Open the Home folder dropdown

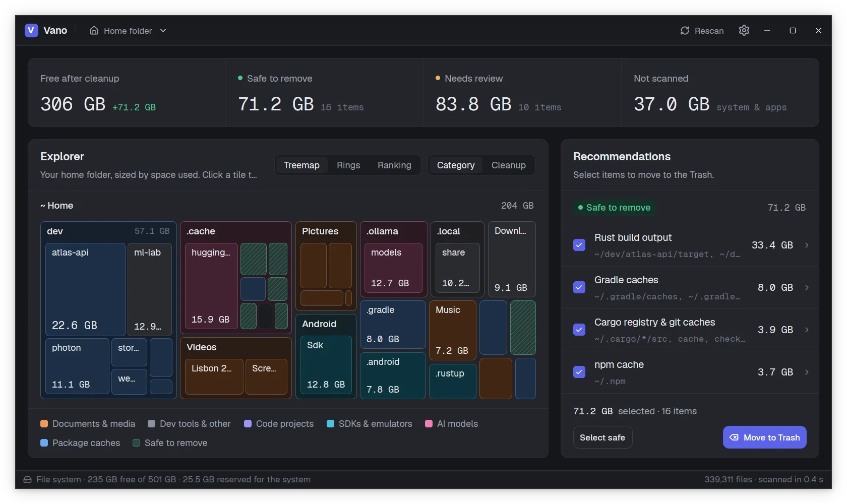point(128,31)
